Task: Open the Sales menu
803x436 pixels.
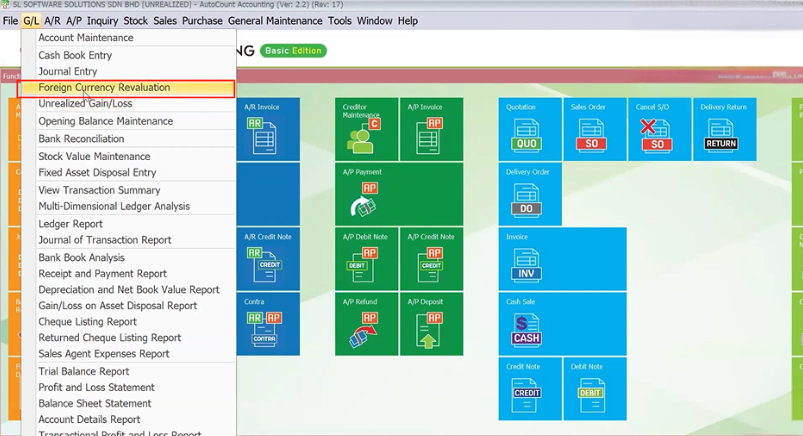Action: click(165, 21)
